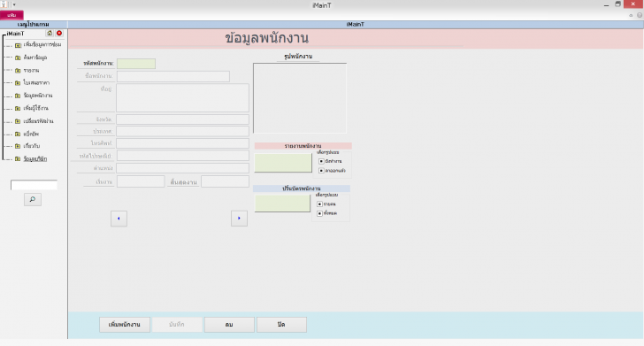Click the iMainT root tree node
This screenshot has height=346, width=644.
point(16,34)
